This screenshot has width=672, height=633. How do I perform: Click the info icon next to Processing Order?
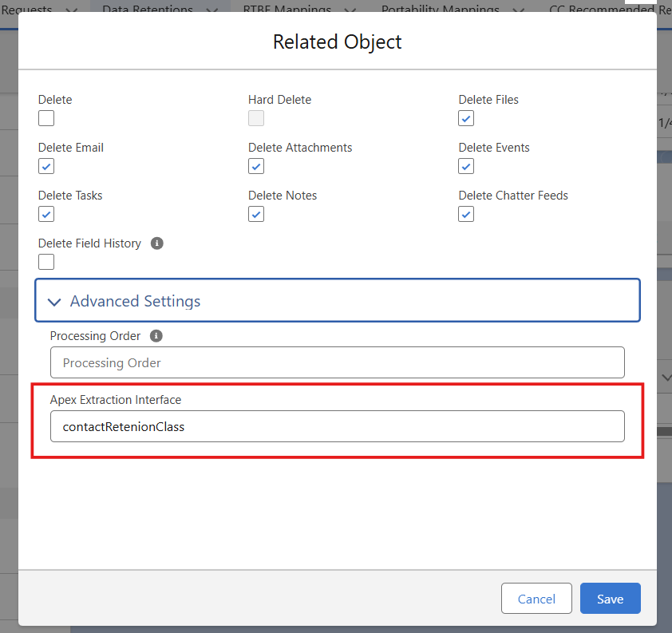click(156, 336)
